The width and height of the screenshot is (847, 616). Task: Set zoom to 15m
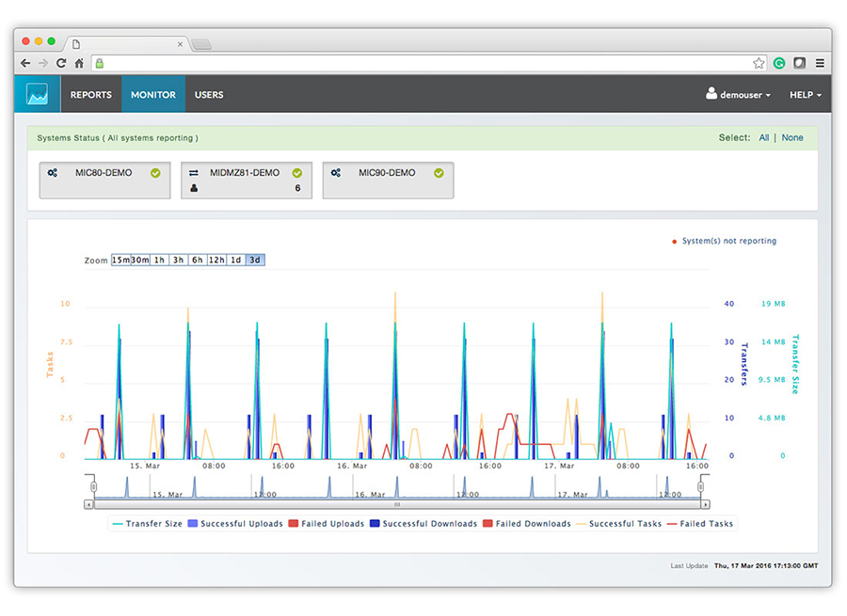(121, 260)
